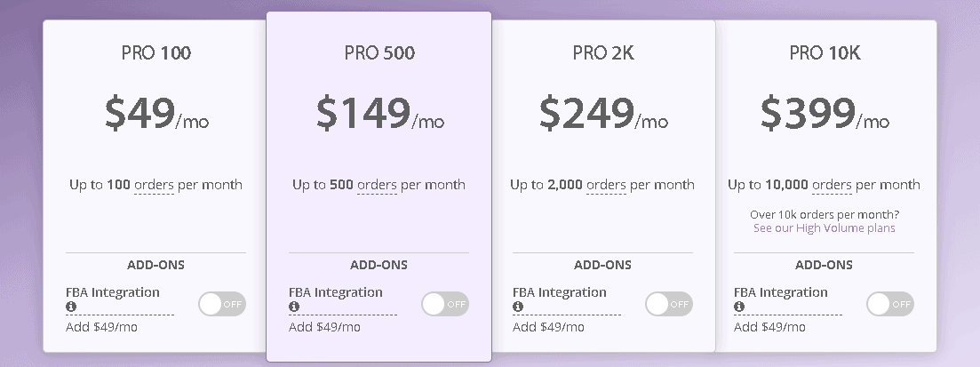Click info icon under PRO 10K FBA Integration
980x367 pixels.
pyautogui.click(x=738, y=307)
